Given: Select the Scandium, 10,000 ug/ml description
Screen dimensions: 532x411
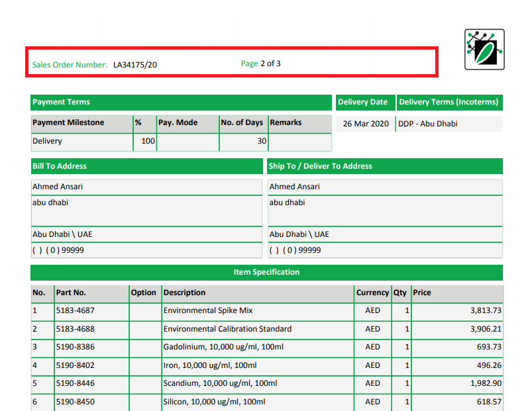Looking at the screenshot, I should pyautogui.click(x=220, y=384).
